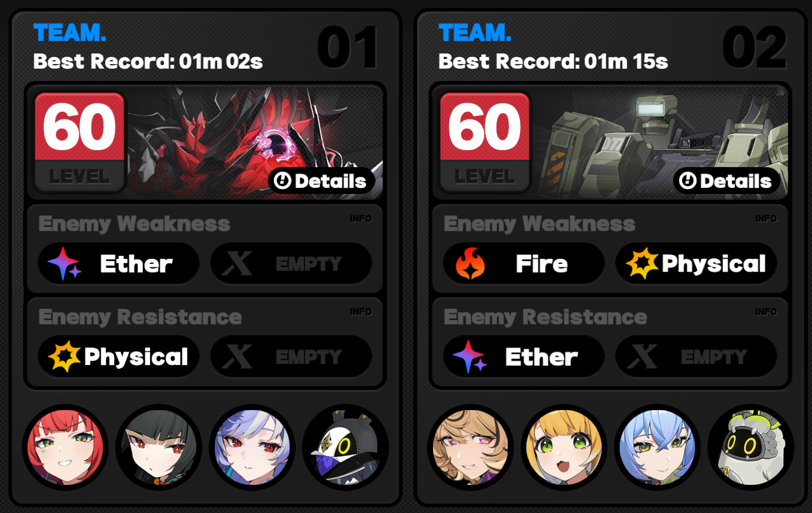The height and width of the screenshot is (513, 812).
Task: Select the black hat Bangboo icon
Action: click(345, 447)
